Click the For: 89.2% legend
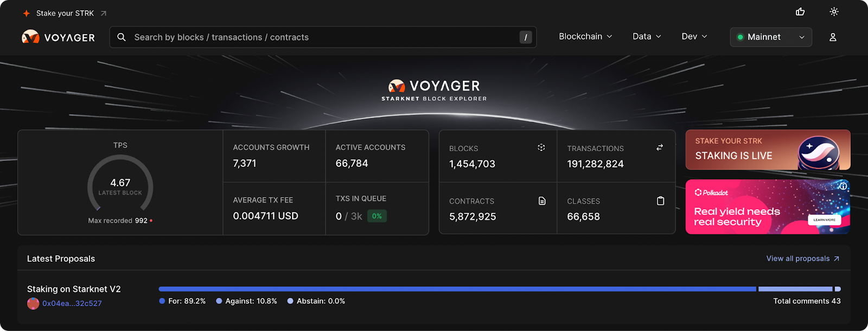 pos(182,301)
